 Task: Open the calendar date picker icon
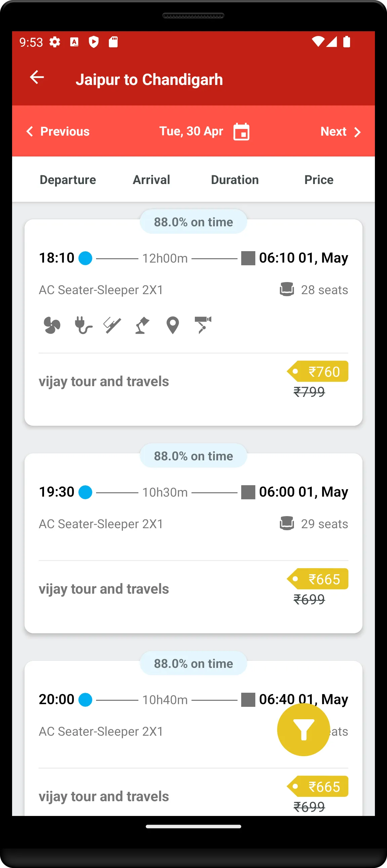[x=241, y=131]
